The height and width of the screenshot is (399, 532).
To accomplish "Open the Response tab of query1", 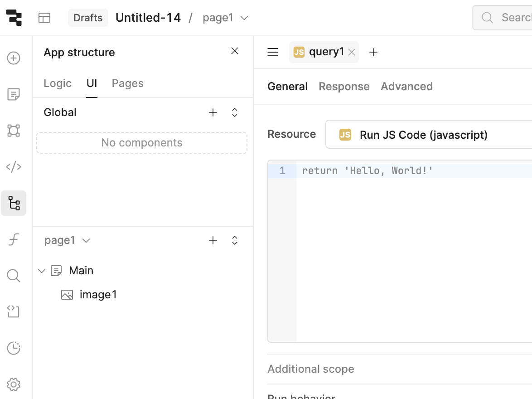I will (344, 87).
